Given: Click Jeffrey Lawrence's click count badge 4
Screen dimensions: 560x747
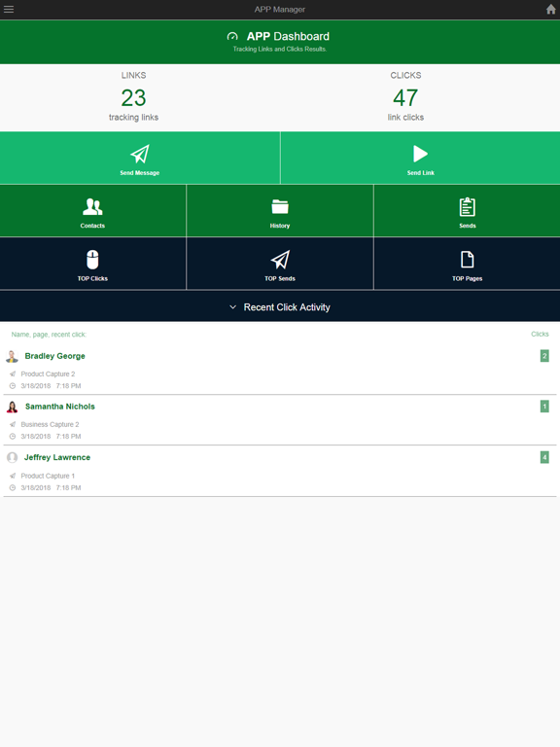Looking at the screenshot, I should 544,457.
